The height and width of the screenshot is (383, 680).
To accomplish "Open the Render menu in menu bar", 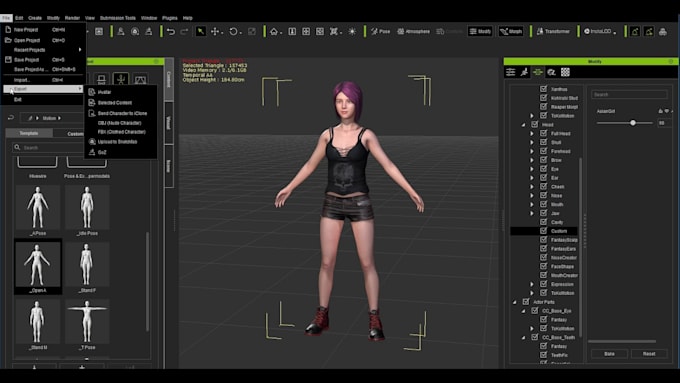I will (x=72, y=18).
